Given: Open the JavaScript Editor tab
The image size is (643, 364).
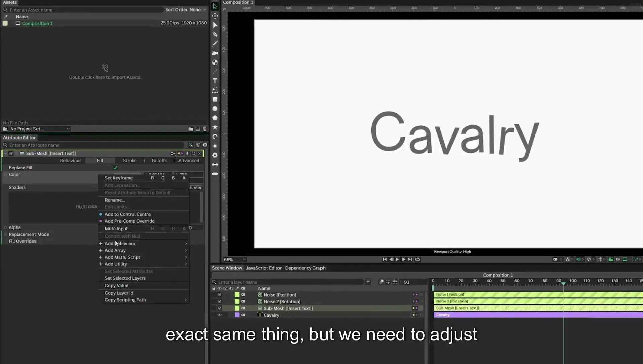Looking at the screenshot, I should [264, 268].
